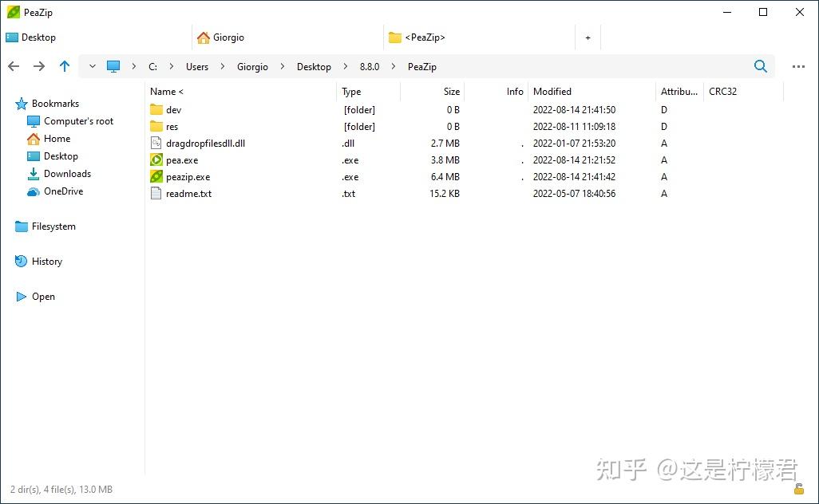The height and width of the screenshot is (504, 819).
Task: Click the OneDrive cloud icon
Action: (34, 192)
